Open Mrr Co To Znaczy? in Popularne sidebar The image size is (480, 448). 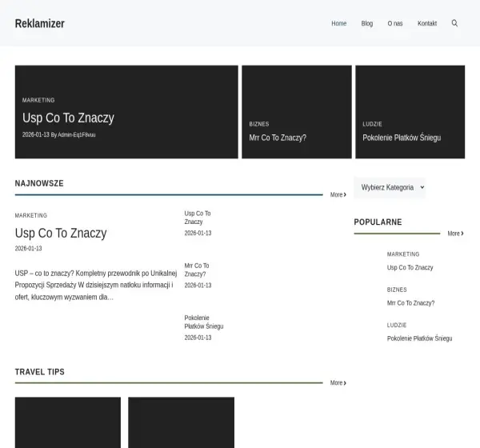coord(410,303)
